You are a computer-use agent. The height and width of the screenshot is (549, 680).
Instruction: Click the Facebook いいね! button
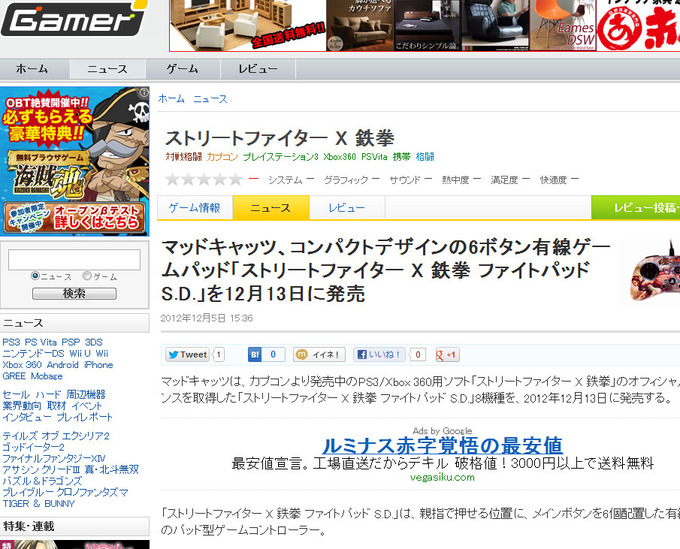point(379,354)
